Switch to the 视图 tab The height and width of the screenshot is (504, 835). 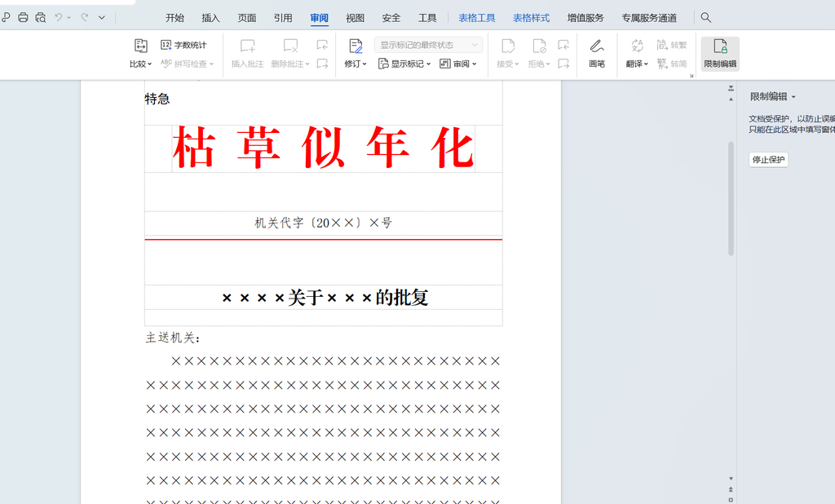[356, 18]
